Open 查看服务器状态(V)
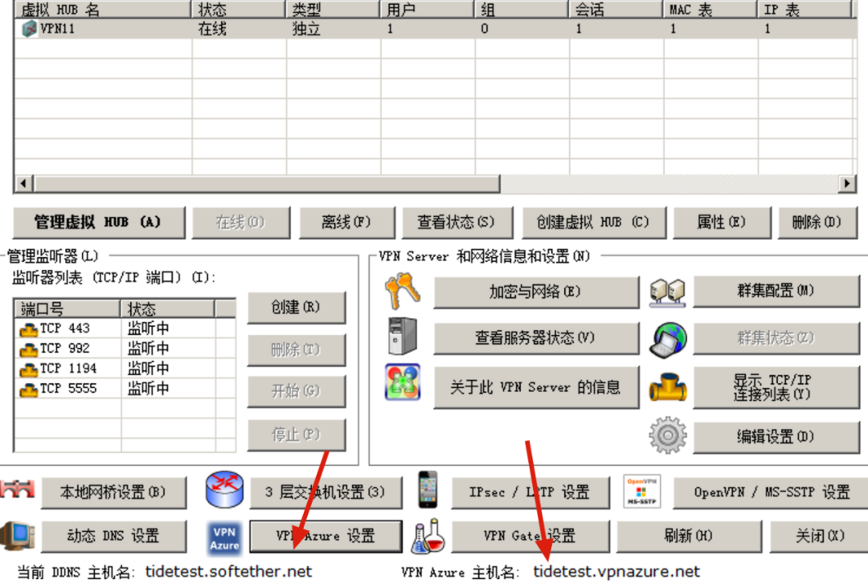This screenshot has width=868, height=588. 536,338
